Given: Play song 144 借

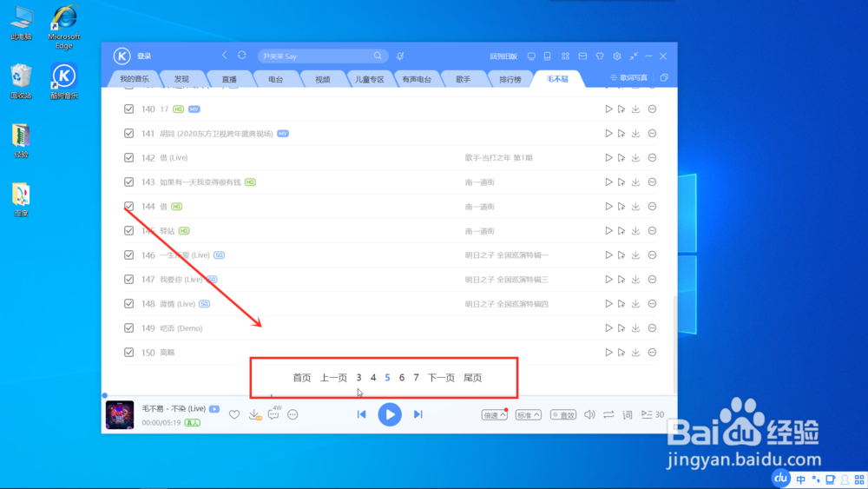Looking at the screenshot, I should (x=608, y=207).
